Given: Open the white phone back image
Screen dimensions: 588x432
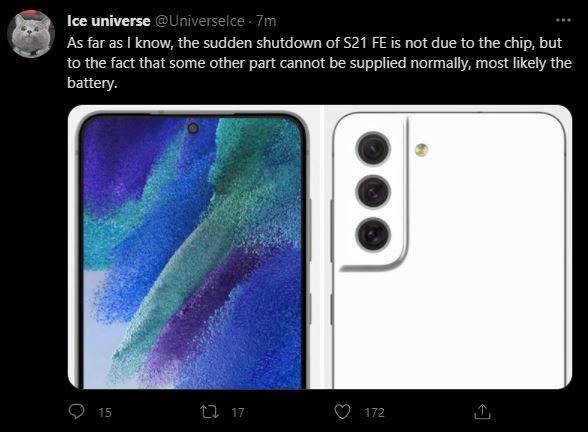Looking at the screenshot, I should click(448, 247).
